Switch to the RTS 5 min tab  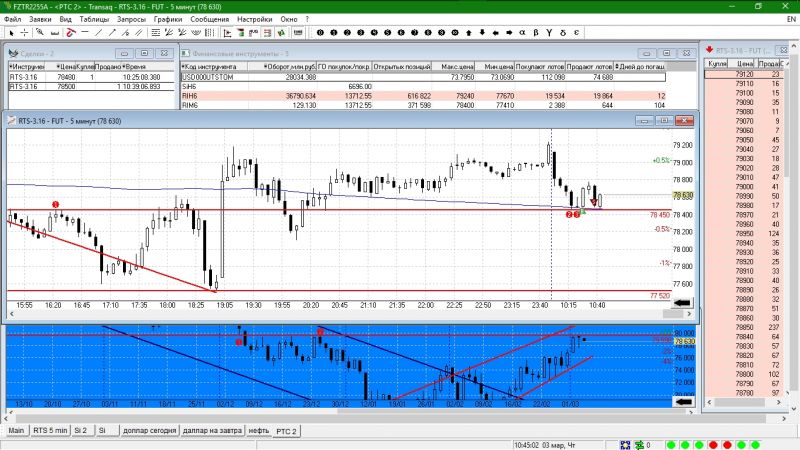[x=50, y=431]
